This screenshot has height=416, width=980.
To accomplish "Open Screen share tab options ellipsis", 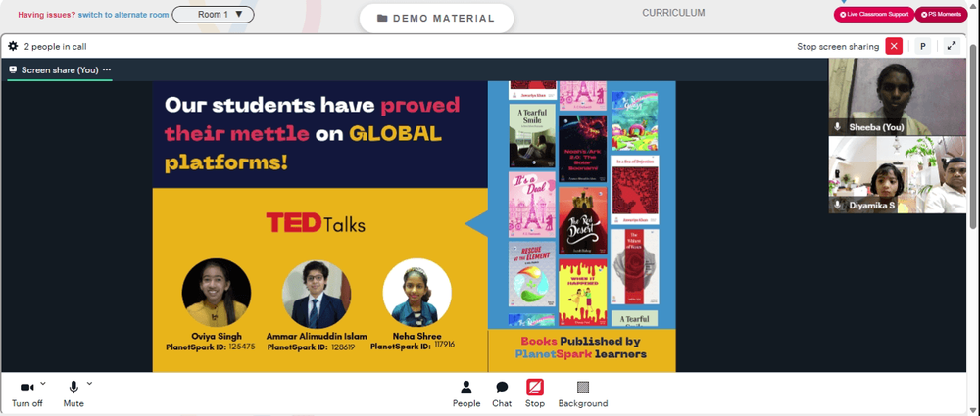I will [x=107, y=69].
